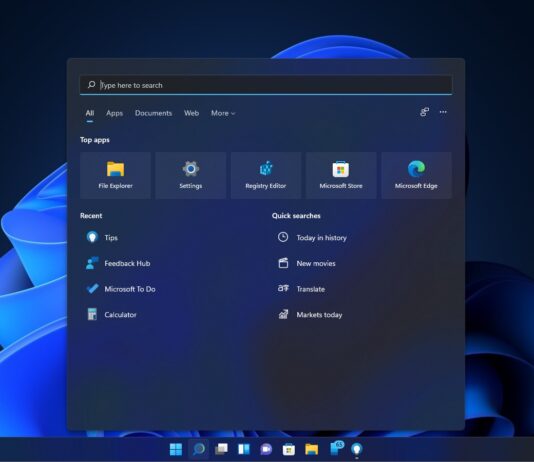The width and height of the screenshot is (534, 462).
Task: Switch to the Web search tab
Action: [191, 113]
